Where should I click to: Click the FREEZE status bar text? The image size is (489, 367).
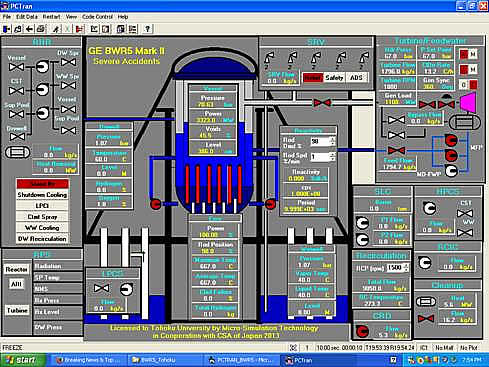click(x=12, y=348)
